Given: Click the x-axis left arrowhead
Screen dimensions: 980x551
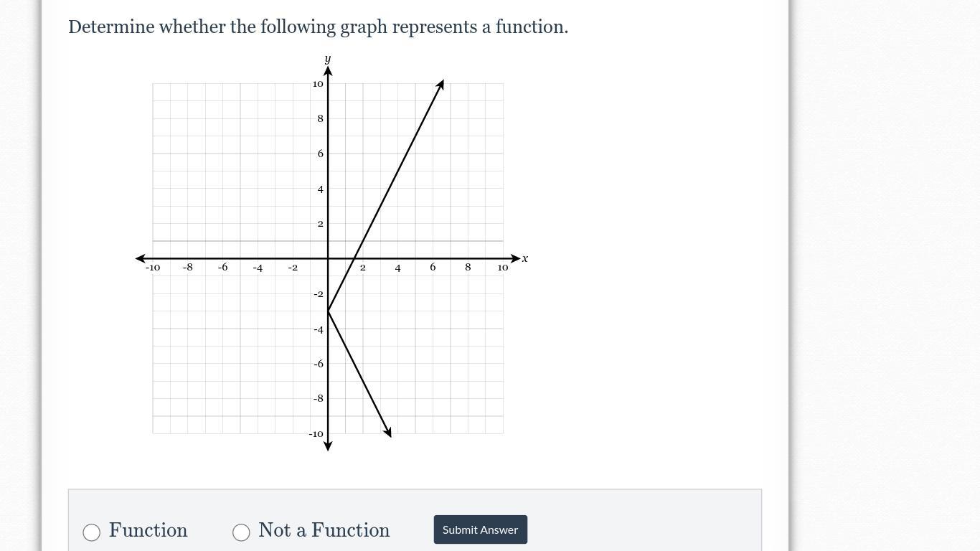Looking at the screenshot, I should [141, 258].
